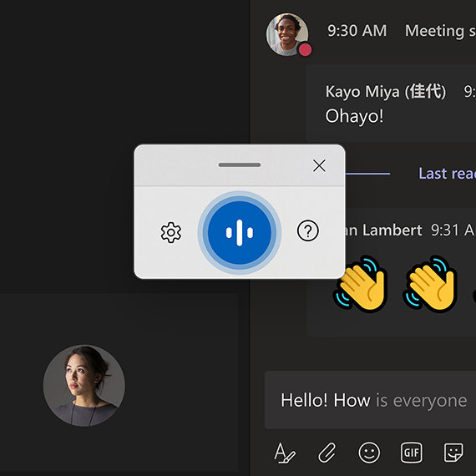Attach a file with paperclip icon
This screenshot has height=476, width=476.
tap(327, 453)
